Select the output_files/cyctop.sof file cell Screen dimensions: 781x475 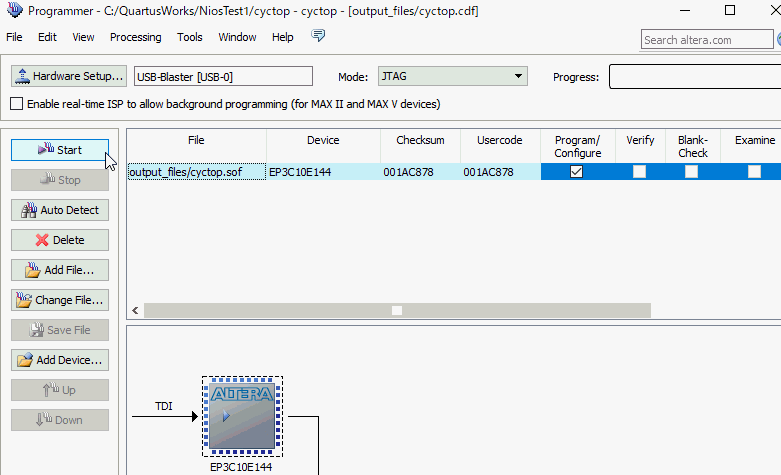pyautogui.click(x=197, y=172)
